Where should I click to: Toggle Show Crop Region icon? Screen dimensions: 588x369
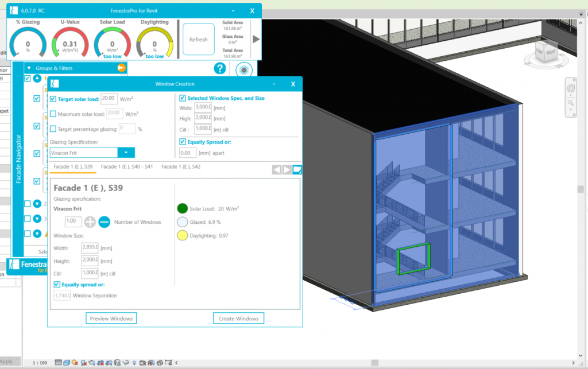(109, 363)
